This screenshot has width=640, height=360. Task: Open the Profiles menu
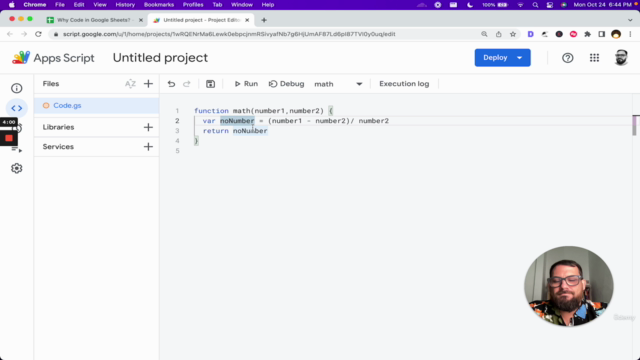pyautogui.click(x=193, y=5)
